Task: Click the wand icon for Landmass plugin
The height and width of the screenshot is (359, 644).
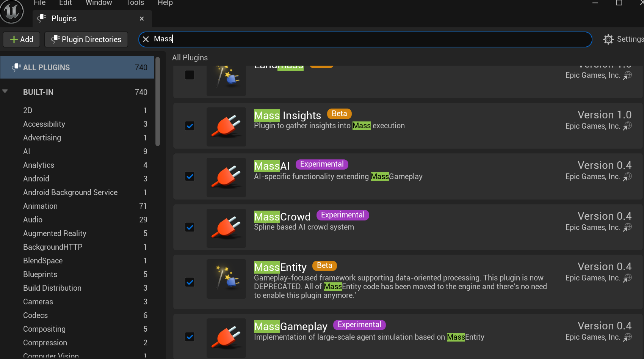Action: pyautogui.click(x=226, y=80)
